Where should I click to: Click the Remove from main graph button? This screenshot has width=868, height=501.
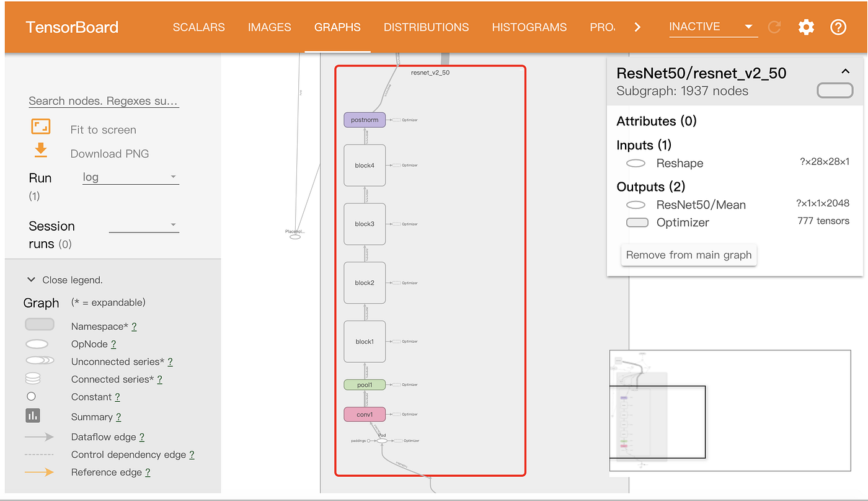(x=688, y=254)
